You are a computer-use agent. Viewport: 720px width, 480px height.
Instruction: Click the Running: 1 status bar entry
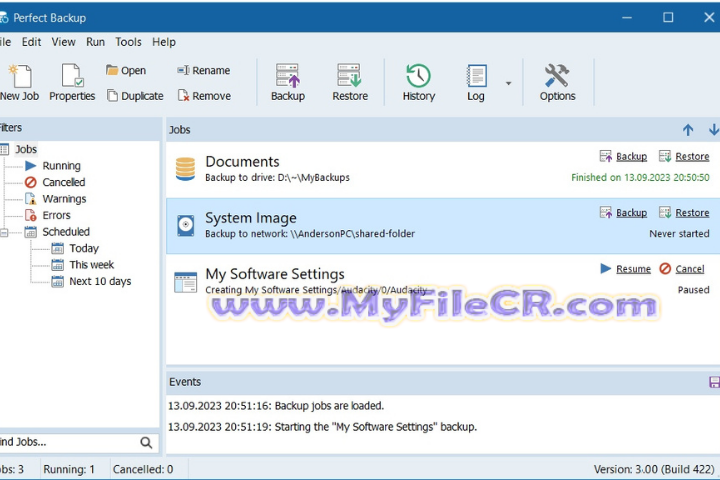click(69, 469)
